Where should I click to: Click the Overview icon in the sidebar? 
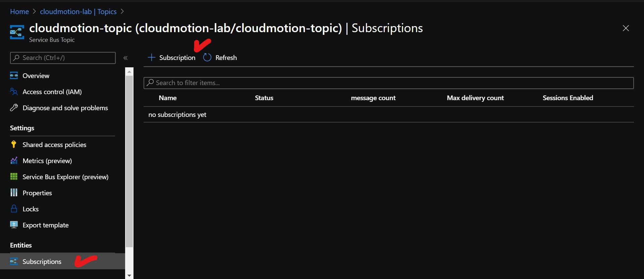click(x=14, y=75)
